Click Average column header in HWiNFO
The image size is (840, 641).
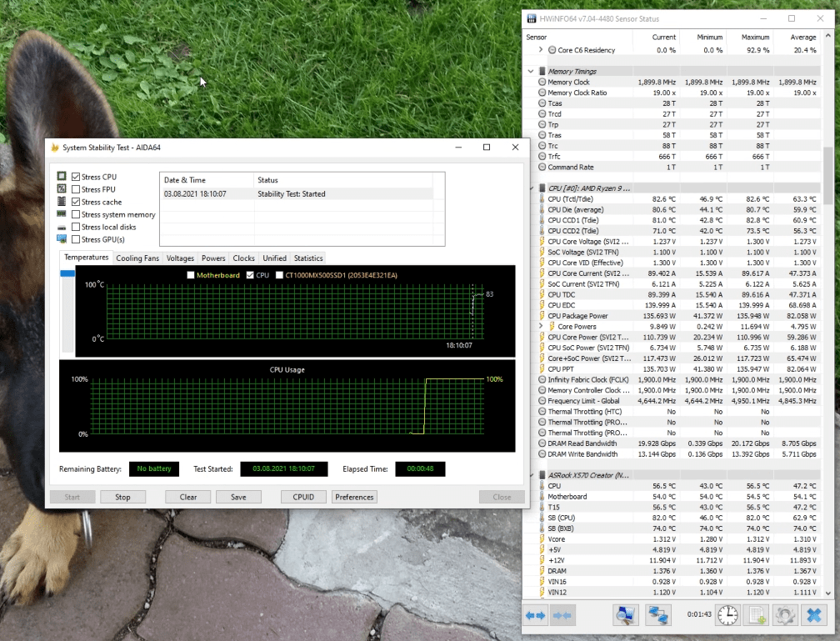click(x=797, y=37)
